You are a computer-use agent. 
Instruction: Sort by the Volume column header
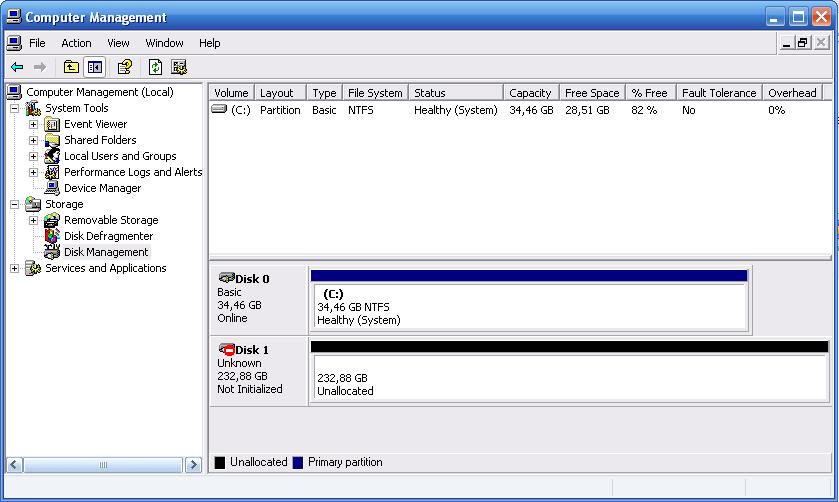point(231,93)
